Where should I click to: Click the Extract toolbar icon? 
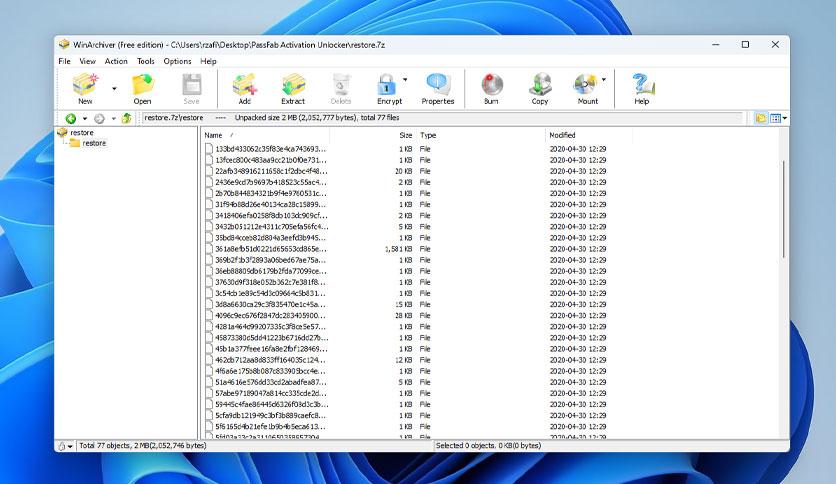coord(293,84)
